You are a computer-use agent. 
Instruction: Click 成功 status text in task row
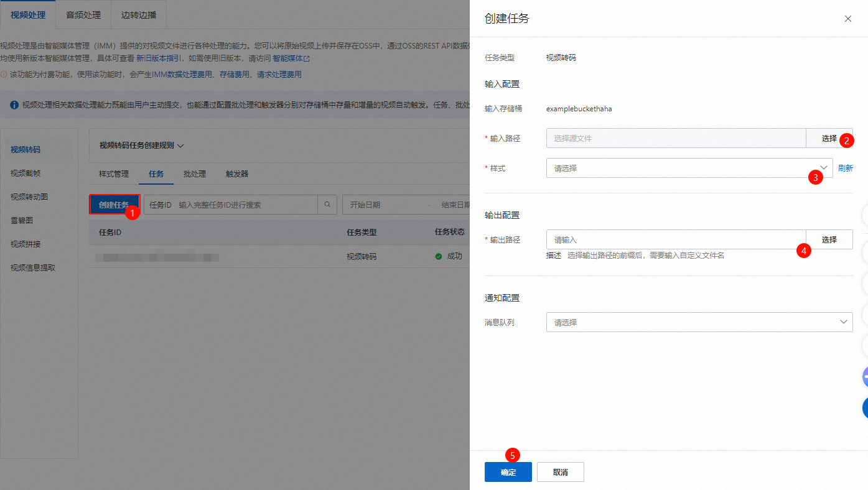[455, 256]
